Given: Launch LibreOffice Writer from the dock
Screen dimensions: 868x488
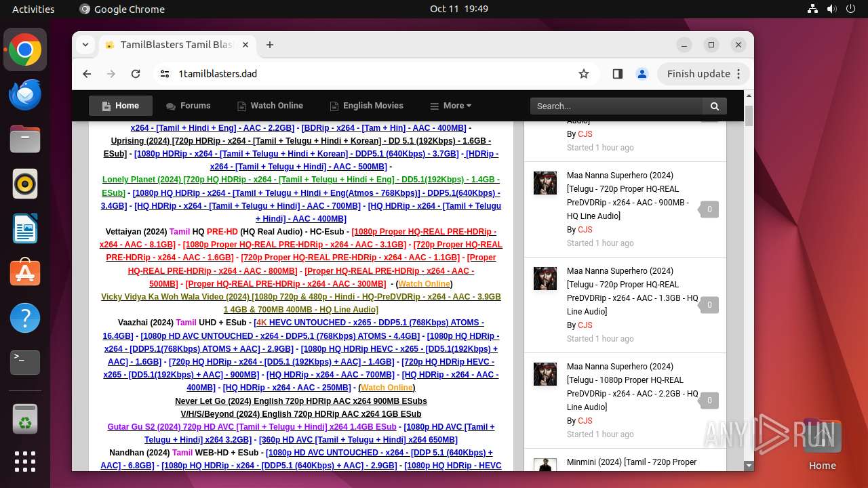Looking at the screenshot, I should click(x=25, y=228).
